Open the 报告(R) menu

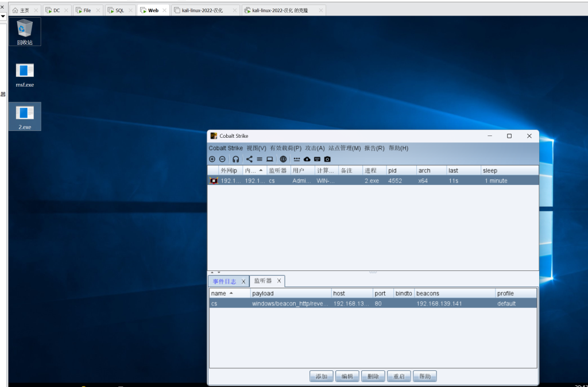click(x=374, y=148)
